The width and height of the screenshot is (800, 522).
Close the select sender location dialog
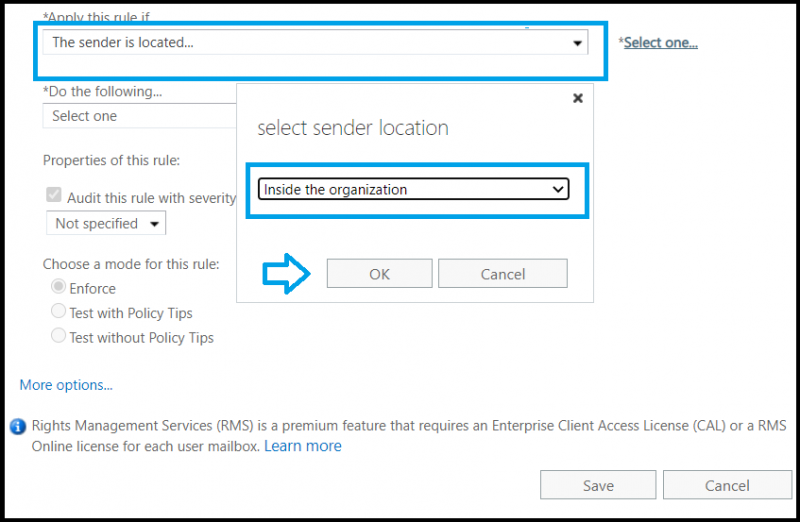[577, 98]
